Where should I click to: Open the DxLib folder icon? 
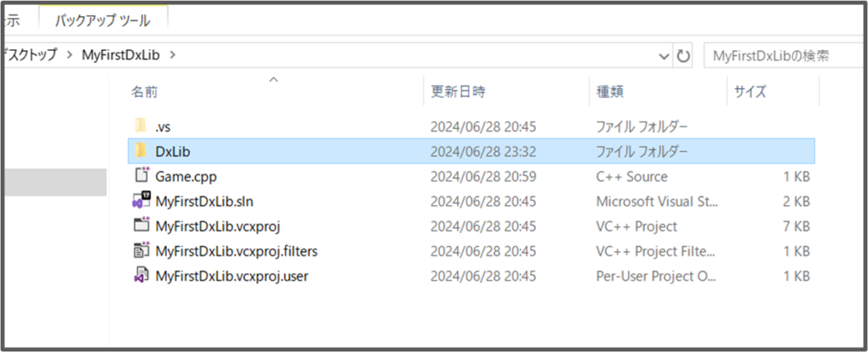click(141, 152)
